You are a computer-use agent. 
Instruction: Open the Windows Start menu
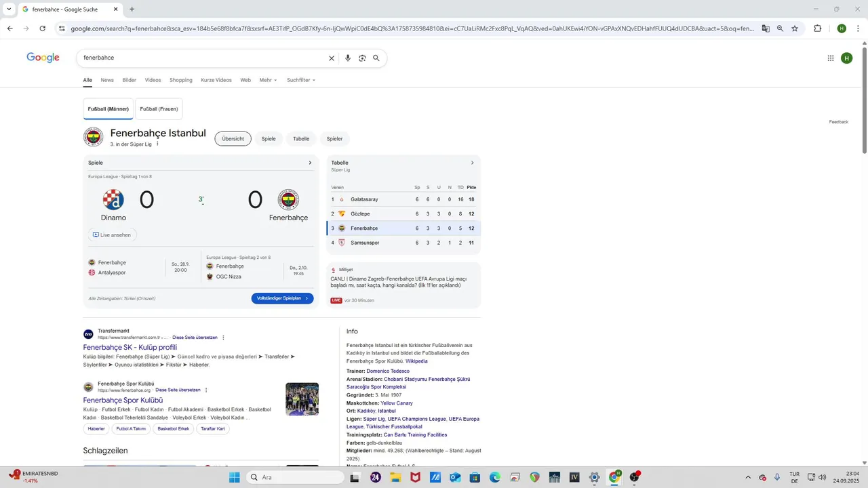(235, 477)
